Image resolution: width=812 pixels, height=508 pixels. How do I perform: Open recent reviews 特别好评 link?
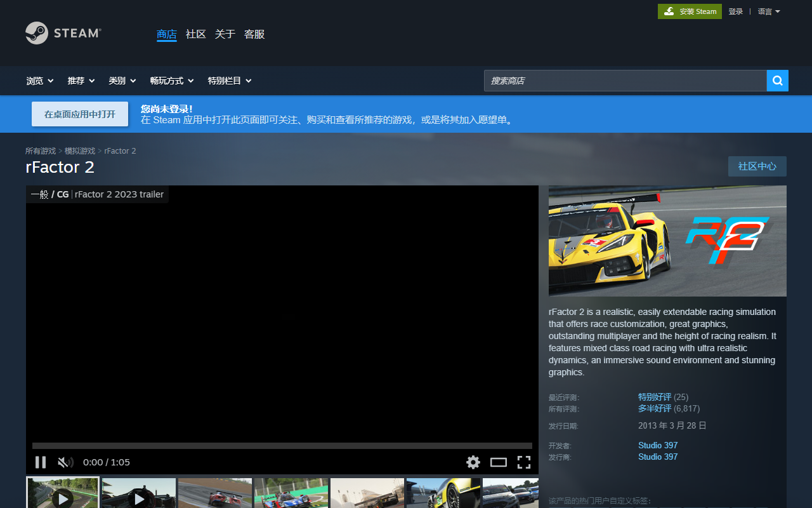pos(655,397)
